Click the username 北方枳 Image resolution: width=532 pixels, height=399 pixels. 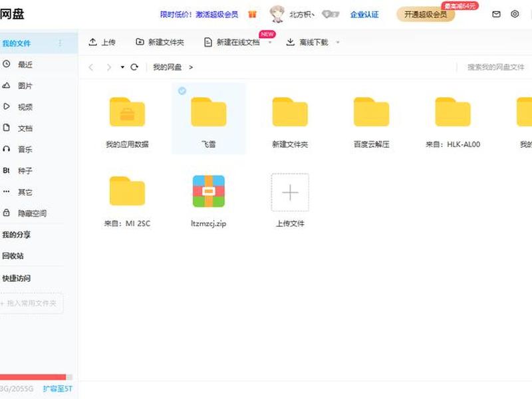(301, 14)
